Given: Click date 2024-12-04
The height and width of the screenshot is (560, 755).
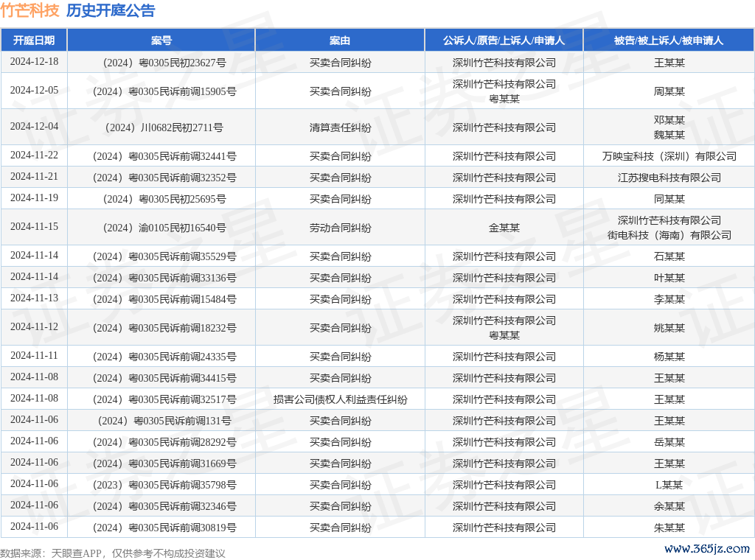Looking at the screenshot, I should (x=34, y=127).
